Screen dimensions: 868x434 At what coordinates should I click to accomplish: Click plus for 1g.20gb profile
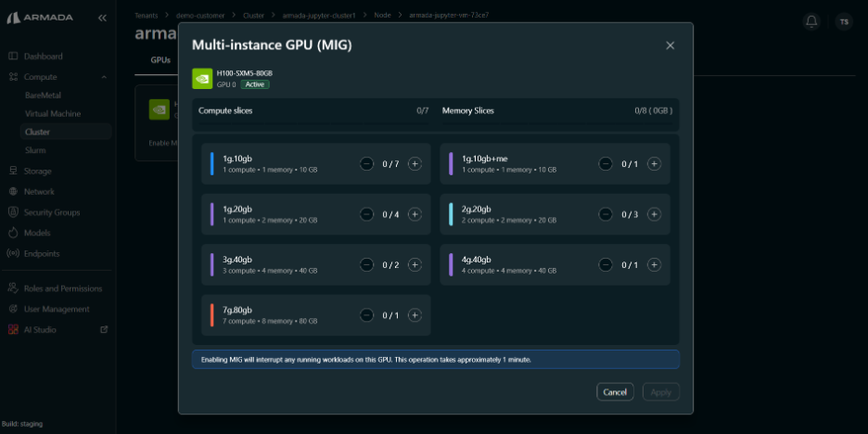point(415,214)
